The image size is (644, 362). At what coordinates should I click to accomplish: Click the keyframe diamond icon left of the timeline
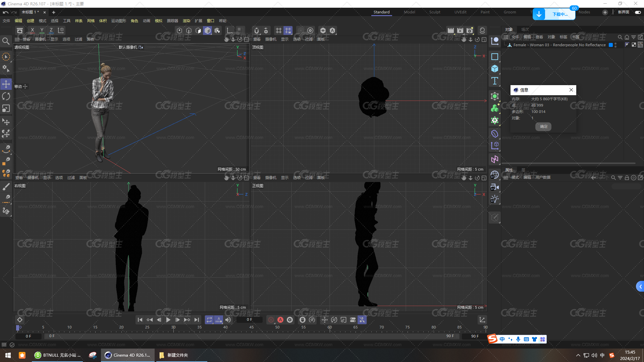coord(20,320)
